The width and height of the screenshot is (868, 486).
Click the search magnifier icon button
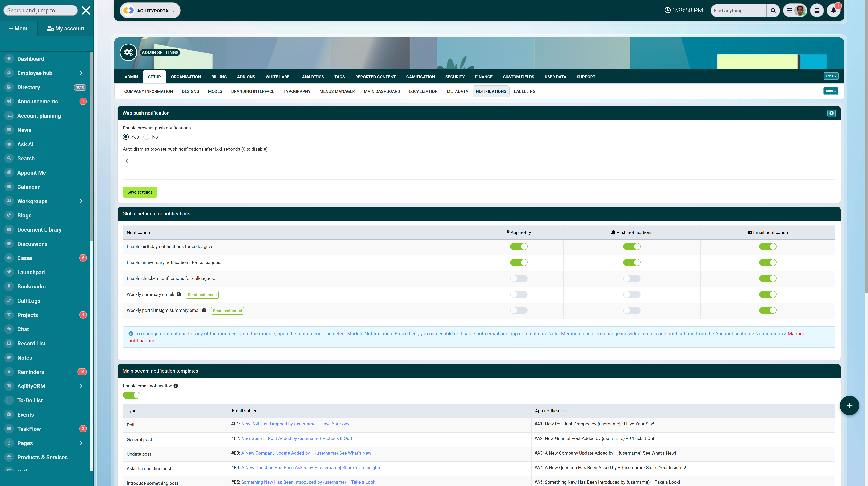pyautogui.click(x=773, y=10)
